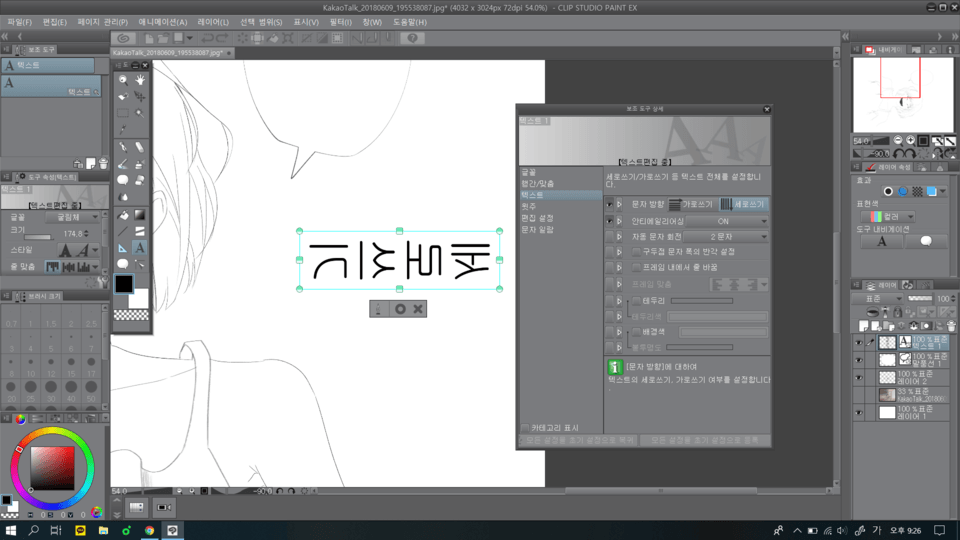Click the Navigator thumbnail preview
Viewport: 960px width, 540px height.
(903, 95)
